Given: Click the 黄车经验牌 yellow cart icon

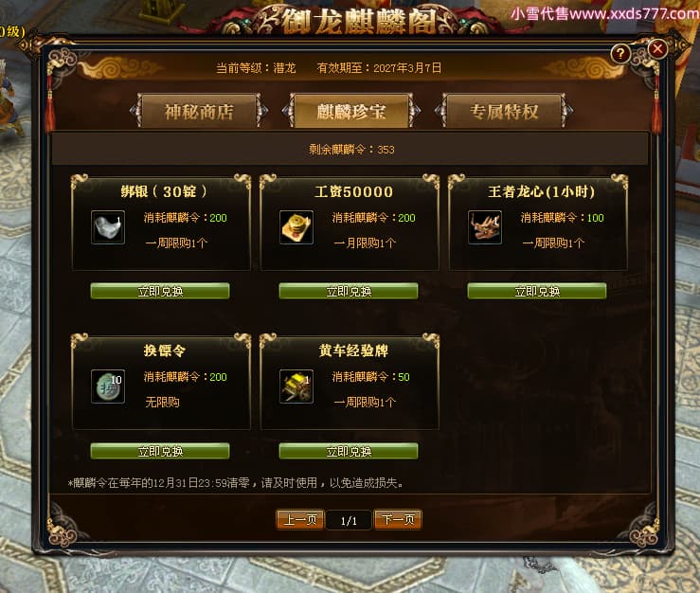Looking at the screenshot, I should coord(296,386).
